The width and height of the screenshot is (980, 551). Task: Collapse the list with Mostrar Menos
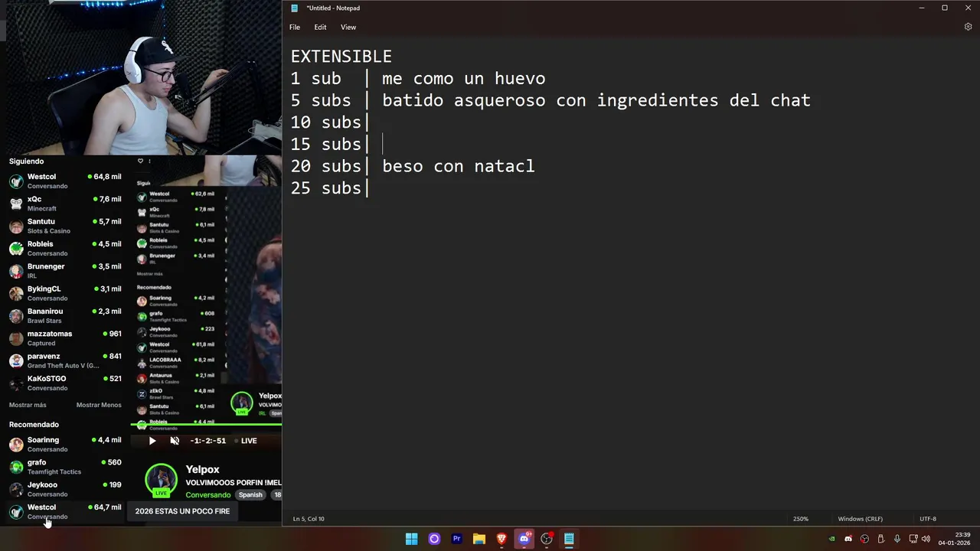tap(99, 405)
